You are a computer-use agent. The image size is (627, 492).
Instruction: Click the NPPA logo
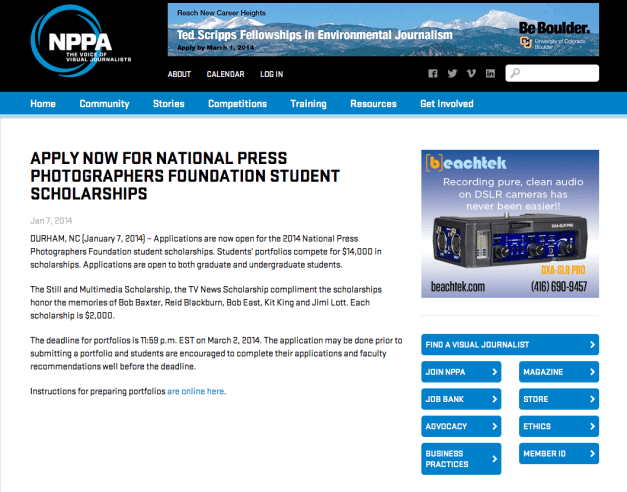click(80, 41)
